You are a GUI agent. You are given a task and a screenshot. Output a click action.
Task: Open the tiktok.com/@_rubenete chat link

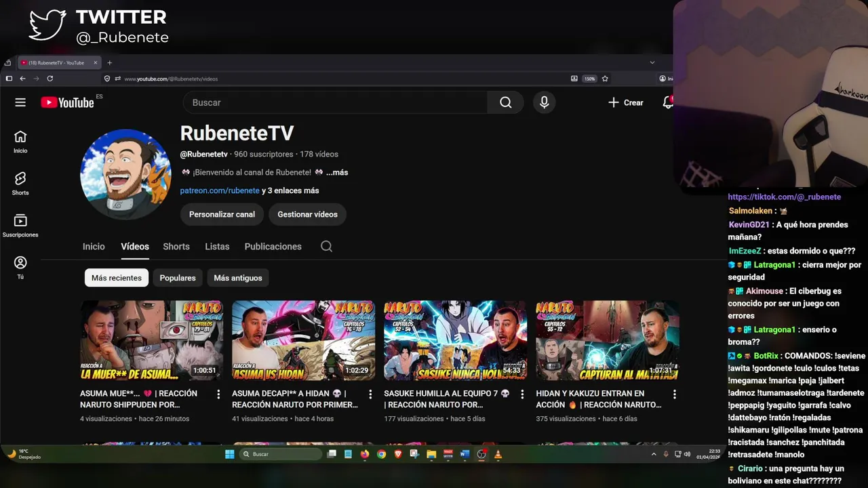click(784, 197)
